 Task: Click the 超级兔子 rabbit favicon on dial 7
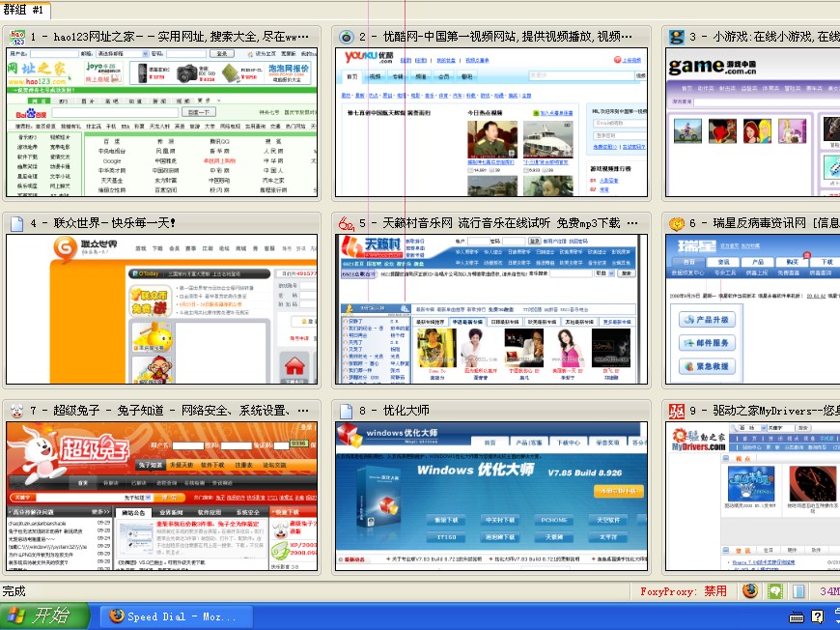point(17,411)
